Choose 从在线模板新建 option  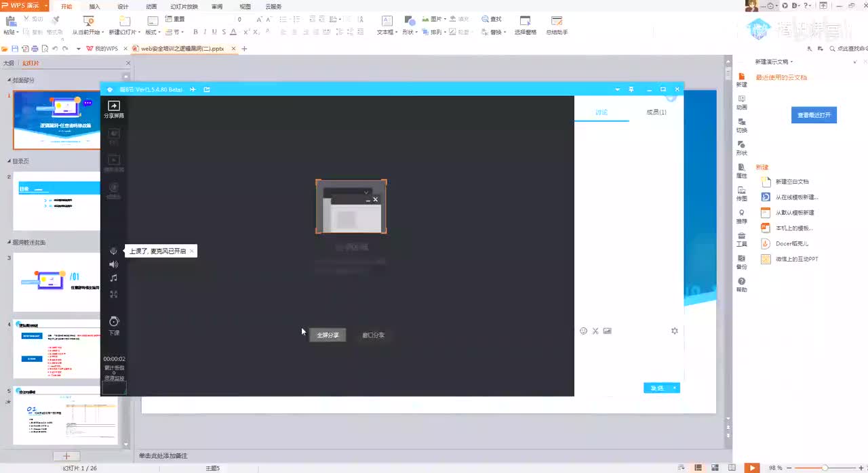789,197
